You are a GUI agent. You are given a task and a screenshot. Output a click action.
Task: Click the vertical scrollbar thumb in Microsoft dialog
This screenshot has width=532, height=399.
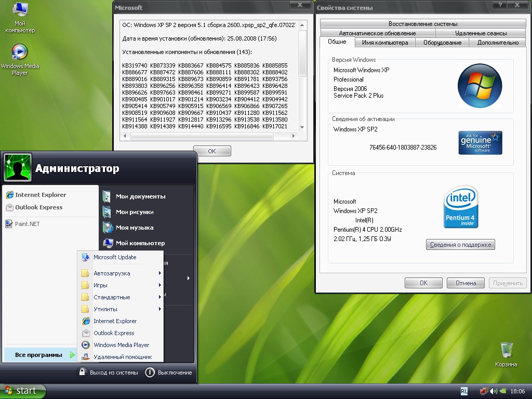click(x=302, y=54)
